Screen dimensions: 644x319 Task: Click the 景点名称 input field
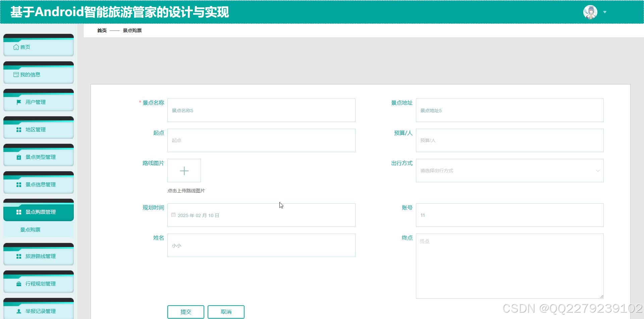pos(261,110)
